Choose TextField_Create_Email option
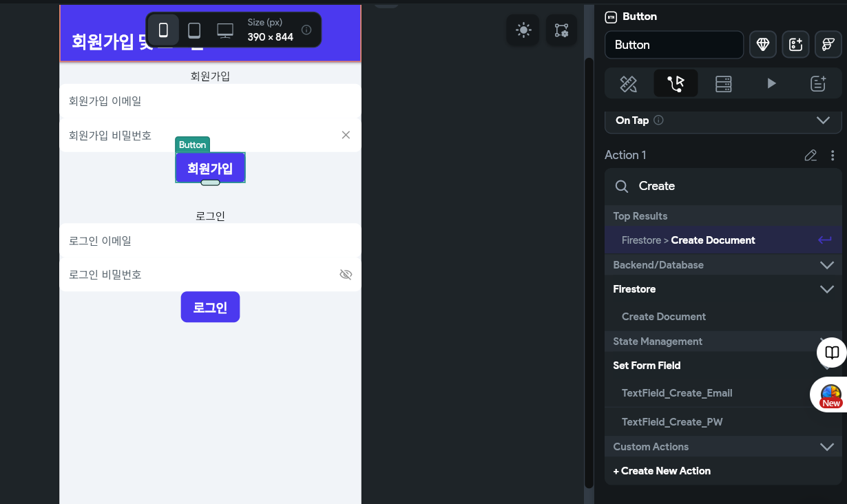 (x=677, y=393)
